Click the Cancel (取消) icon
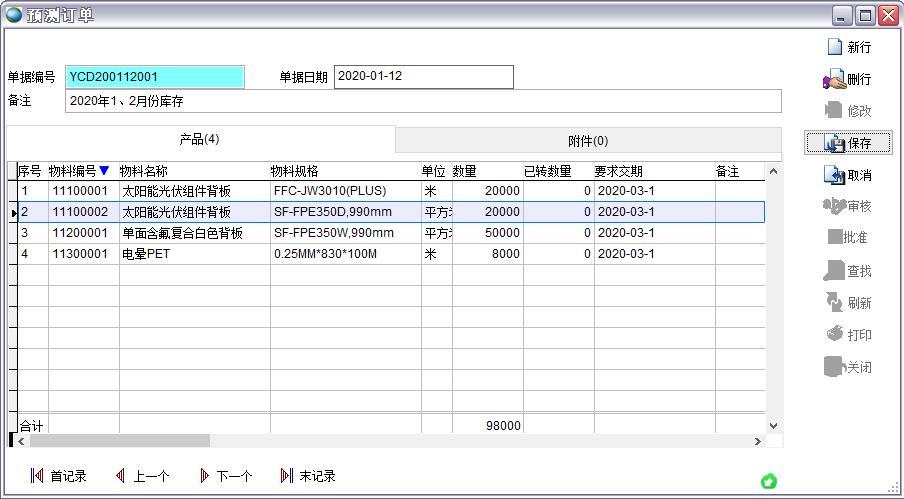This screenshot has height=499, width=904. coord(834,175)
